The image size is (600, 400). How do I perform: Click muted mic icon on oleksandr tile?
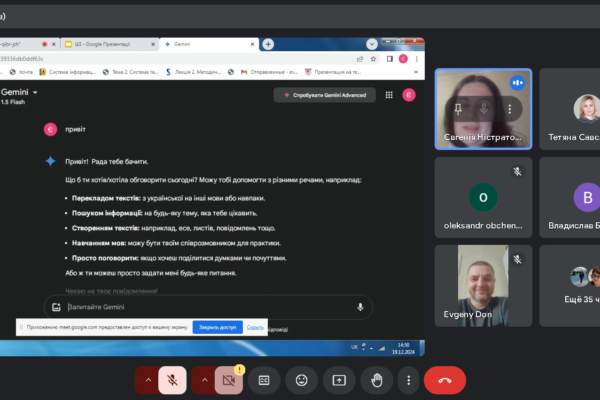(517, 171)
